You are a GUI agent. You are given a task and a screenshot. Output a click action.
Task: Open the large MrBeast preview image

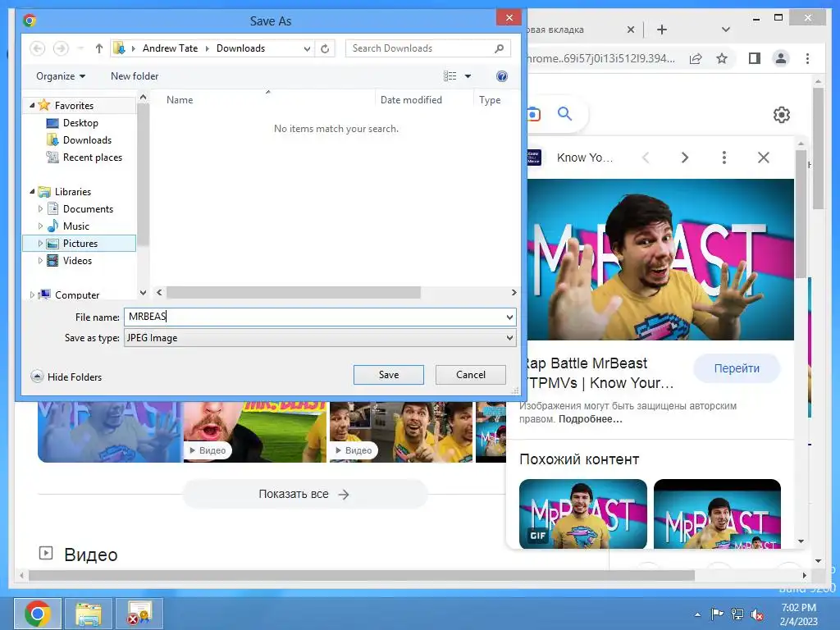coord(660,259)
